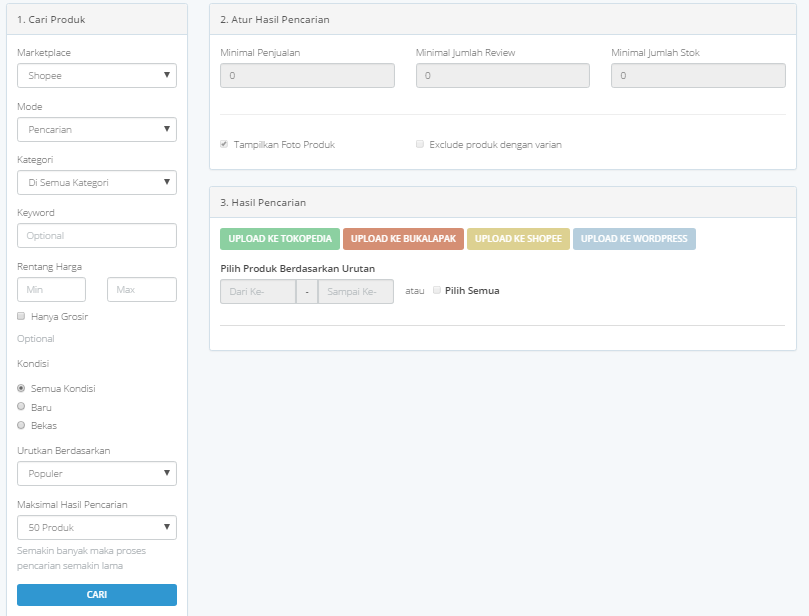The width and height of the screenshot is (809, 616).
Task: Focus the Min price field
Action: click(x=52, y=289)
